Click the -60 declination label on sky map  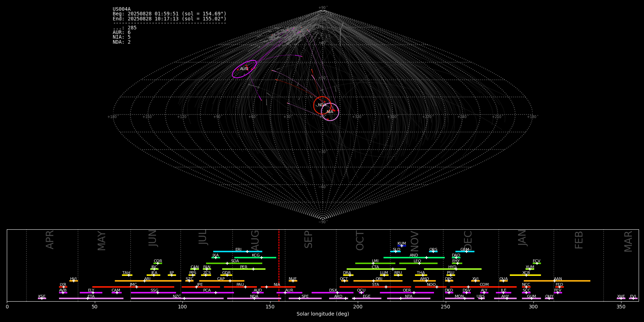(322, 187)
